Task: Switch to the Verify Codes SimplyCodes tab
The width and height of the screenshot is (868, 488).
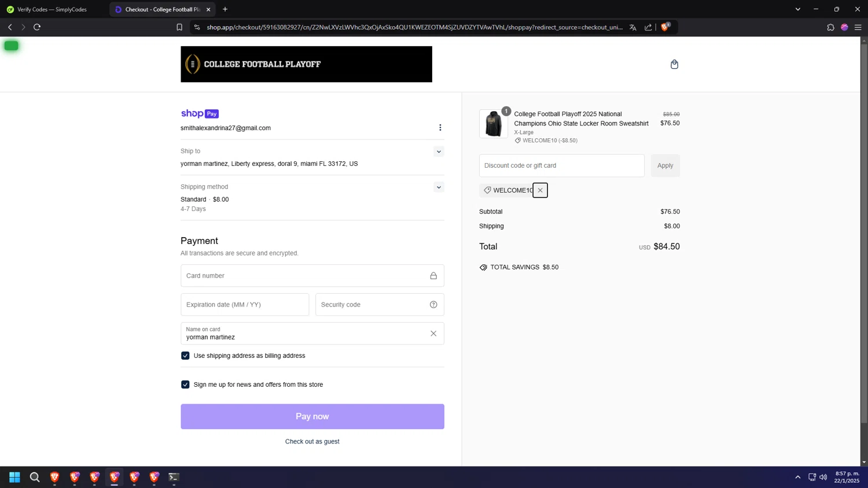Action: pos(52,9)
